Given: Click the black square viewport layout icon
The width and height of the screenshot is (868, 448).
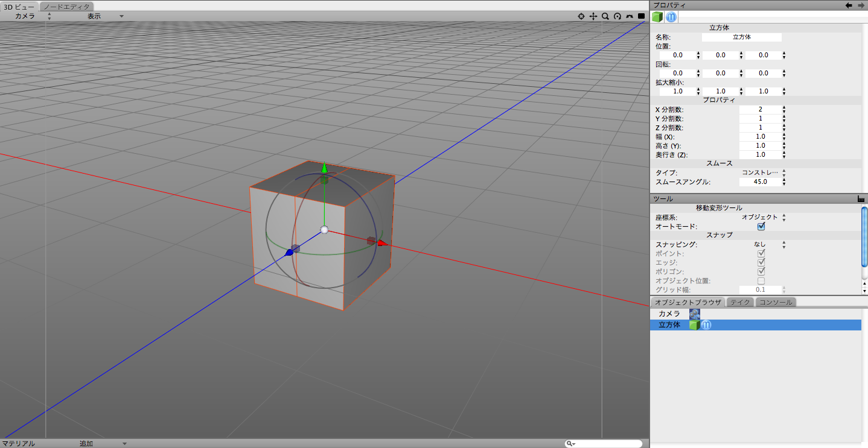Looking at the screenshot, I should [642, 16].
